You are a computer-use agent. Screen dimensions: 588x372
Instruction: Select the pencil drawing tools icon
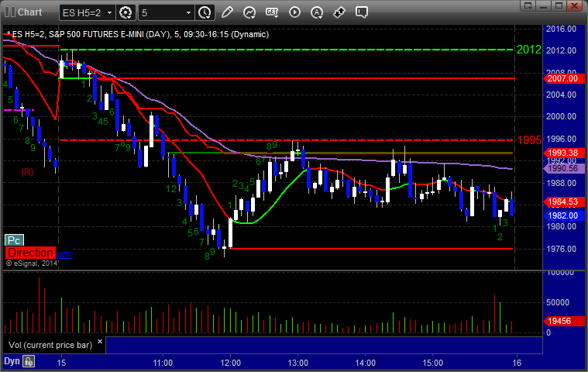(227, 12)
